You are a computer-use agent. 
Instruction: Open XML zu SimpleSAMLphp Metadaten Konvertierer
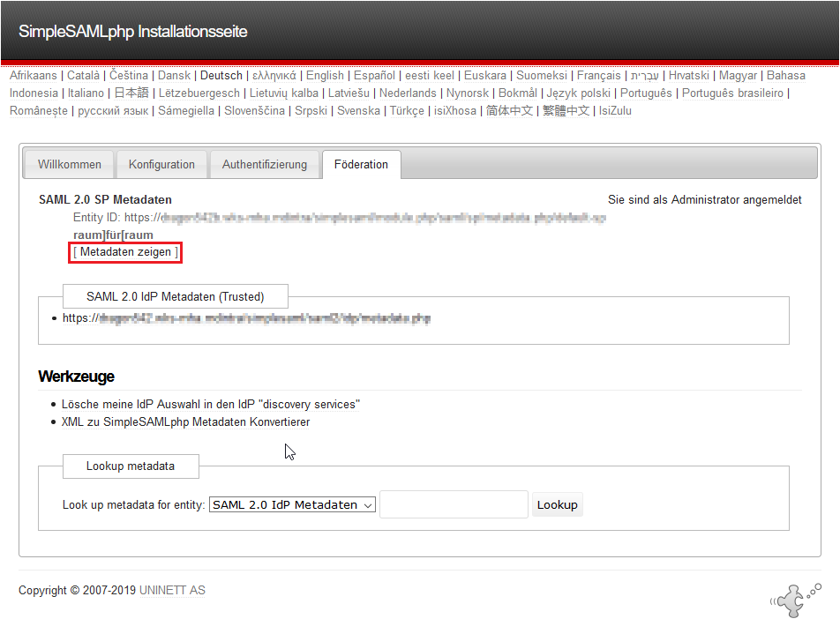pyautogui.click(x=185, y=422)
